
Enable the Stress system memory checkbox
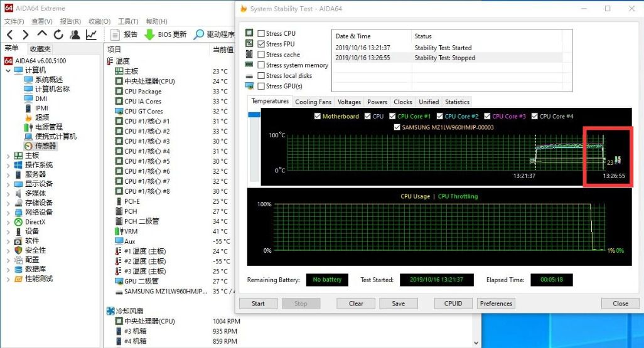[261, 65]
